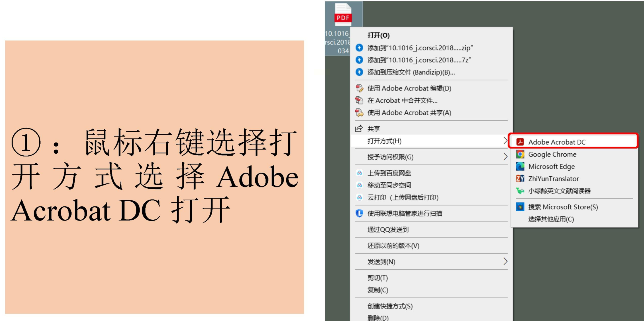Select 添加到 10.1016_j.corsci.2018.....zip
The image size is (644, 321).
(x=432, y=48)
